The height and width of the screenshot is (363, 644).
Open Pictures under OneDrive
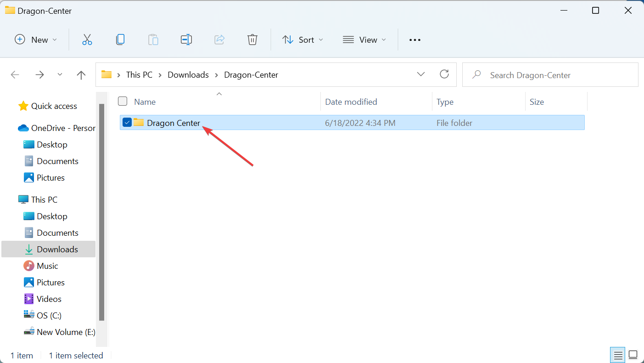44,177
